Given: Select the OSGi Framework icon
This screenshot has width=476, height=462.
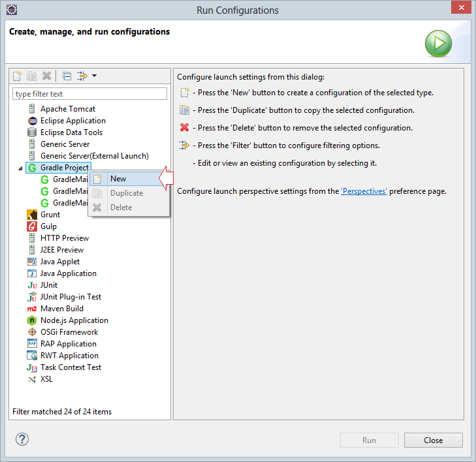Looking at the screenshot, I should click(32, 332).
